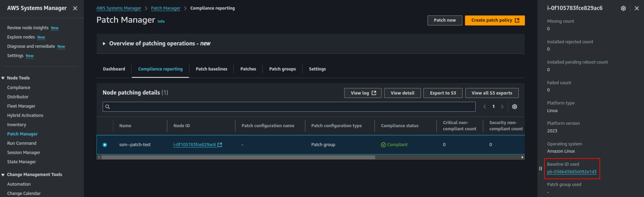The image size is (644, 197).
Task: Switch to the Patches tab
Action: pos(248,69)
